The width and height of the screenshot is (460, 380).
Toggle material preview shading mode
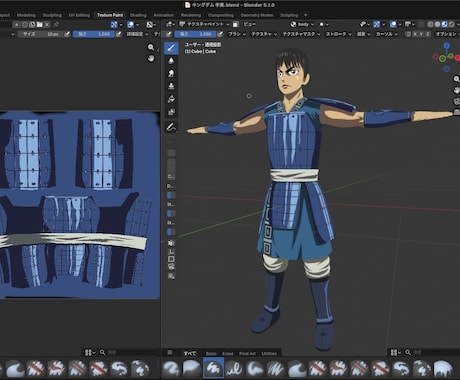[x=444, y=24]
